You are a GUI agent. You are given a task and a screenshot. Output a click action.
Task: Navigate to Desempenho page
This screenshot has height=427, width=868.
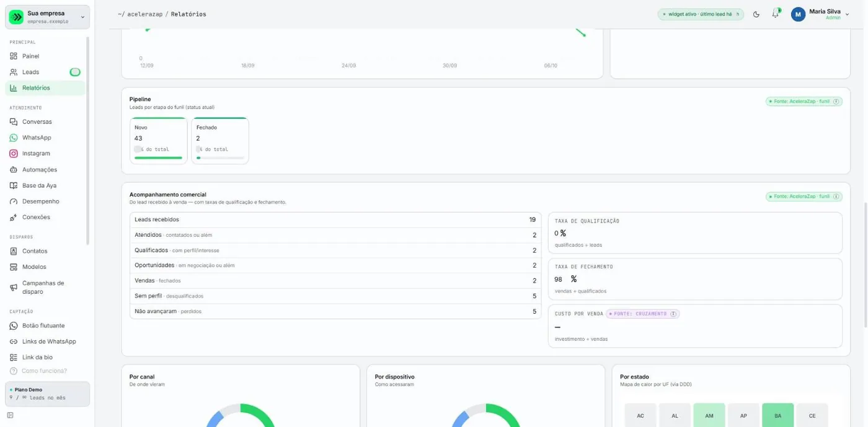coord(45,201)
